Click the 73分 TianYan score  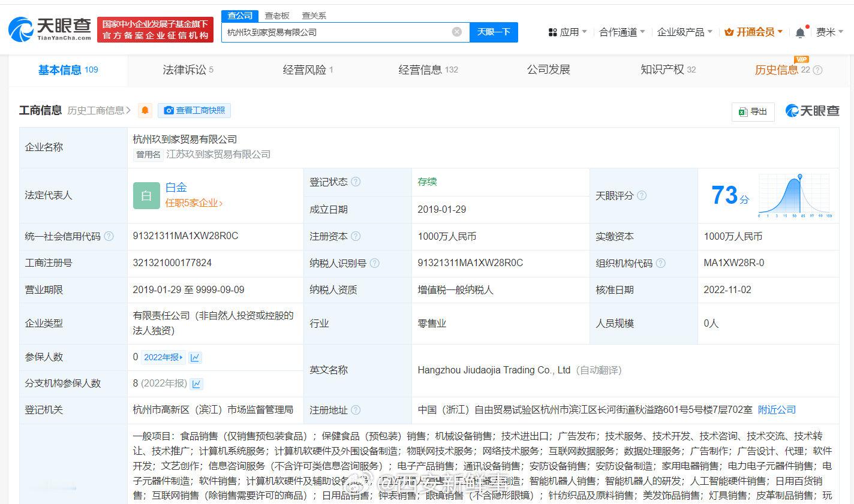click(x=730, y=195)
